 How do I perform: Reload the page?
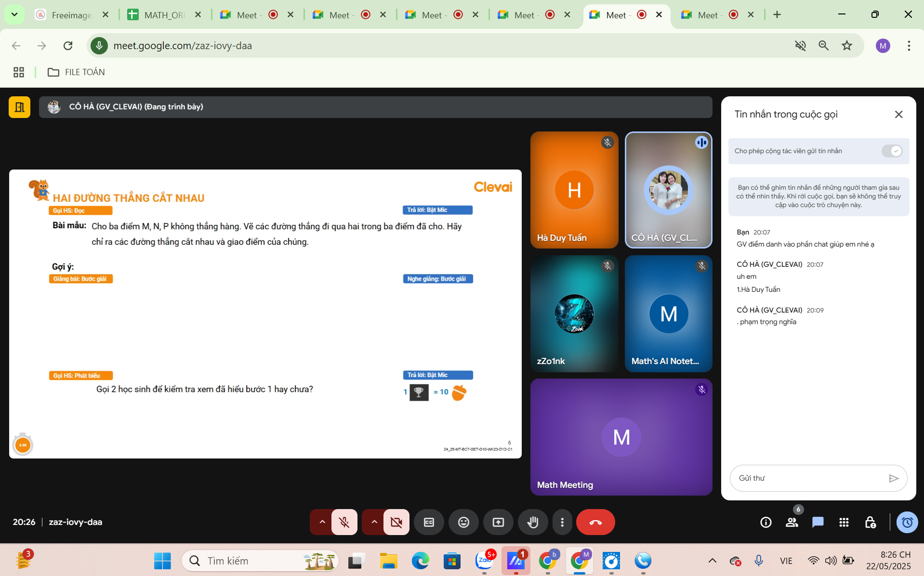pos(68,46)
